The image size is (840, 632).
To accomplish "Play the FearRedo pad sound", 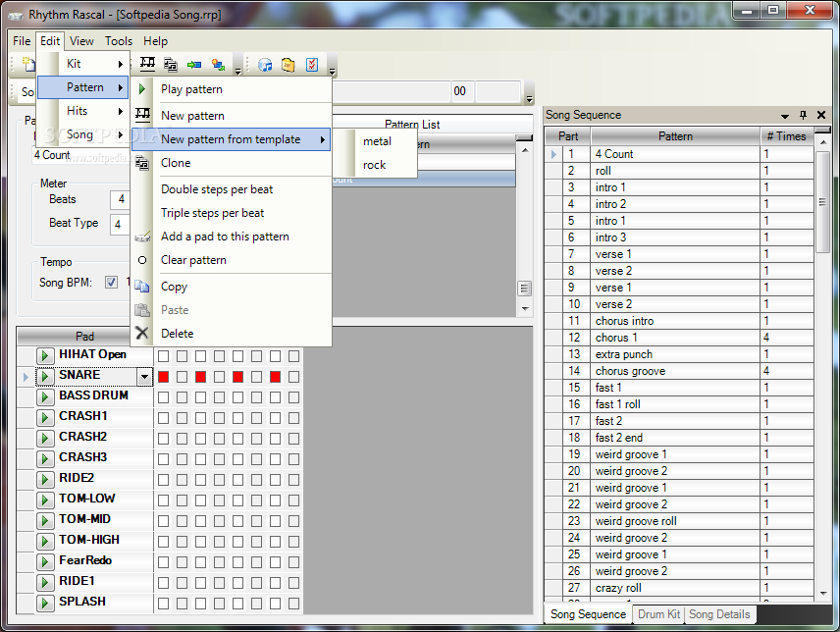I will pyautogui.click(x=45, y=562).
